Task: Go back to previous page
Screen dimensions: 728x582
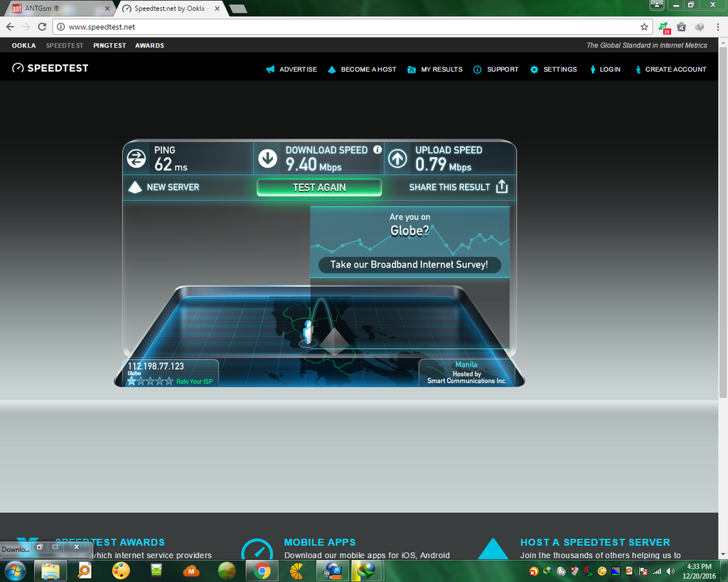Action: pos(10,27)
